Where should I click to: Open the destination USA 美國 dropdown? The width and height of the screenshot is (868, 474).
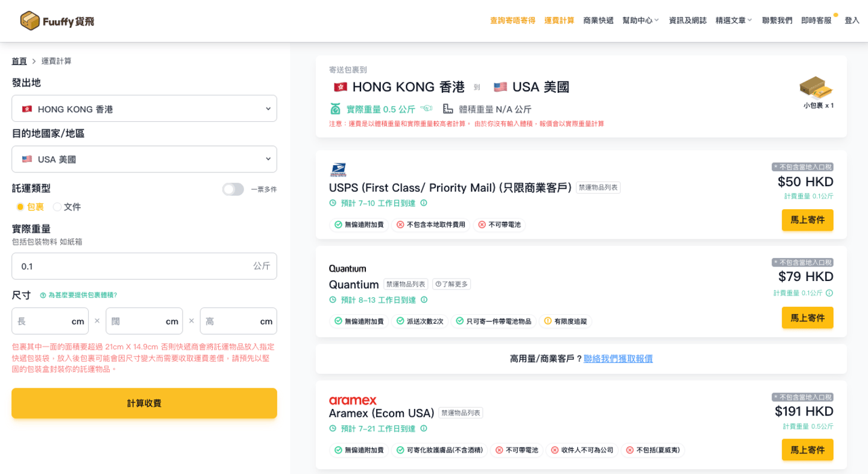tap(144, 159)
